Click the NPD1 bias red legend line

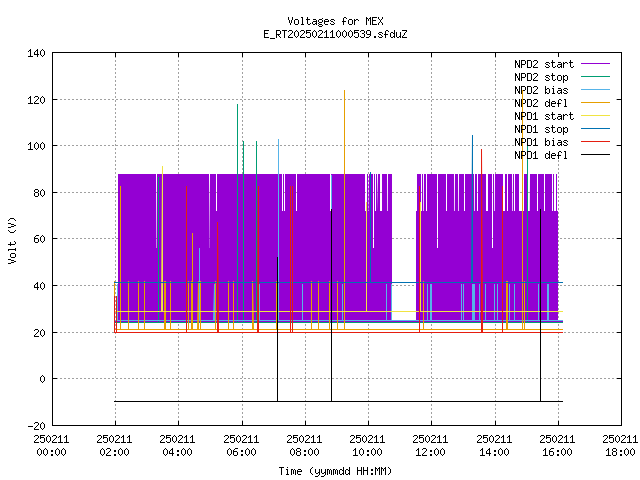(x=595, y=142)
